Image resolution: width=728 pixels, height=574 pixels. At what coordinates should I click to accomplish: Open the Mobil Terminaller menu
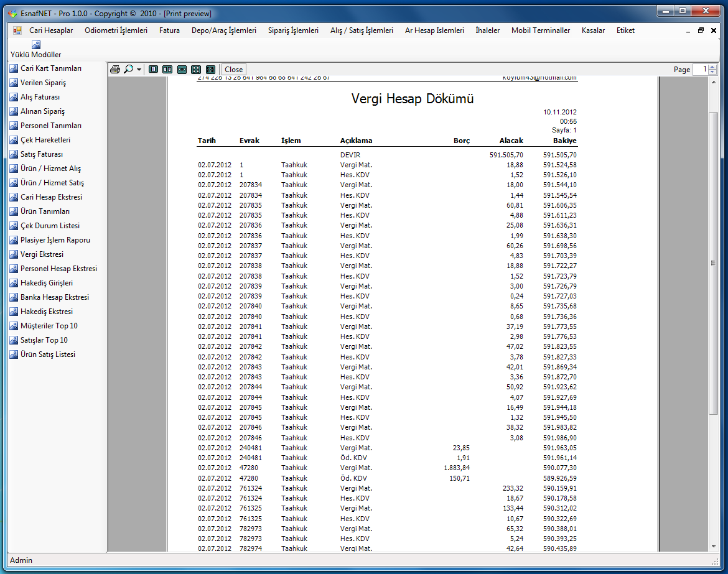click(541, 30)
